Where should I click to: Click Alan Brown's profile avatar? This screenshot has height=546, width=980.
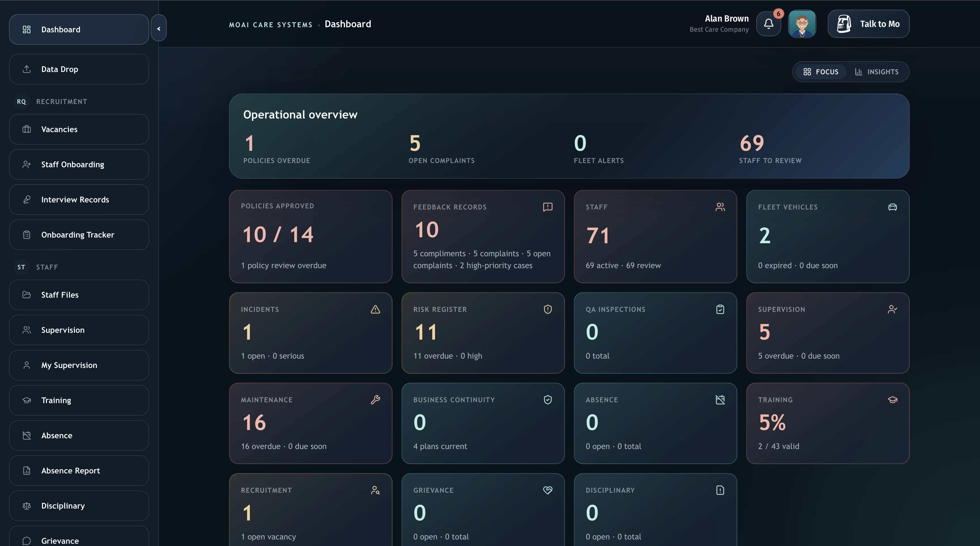pos(802,24)
